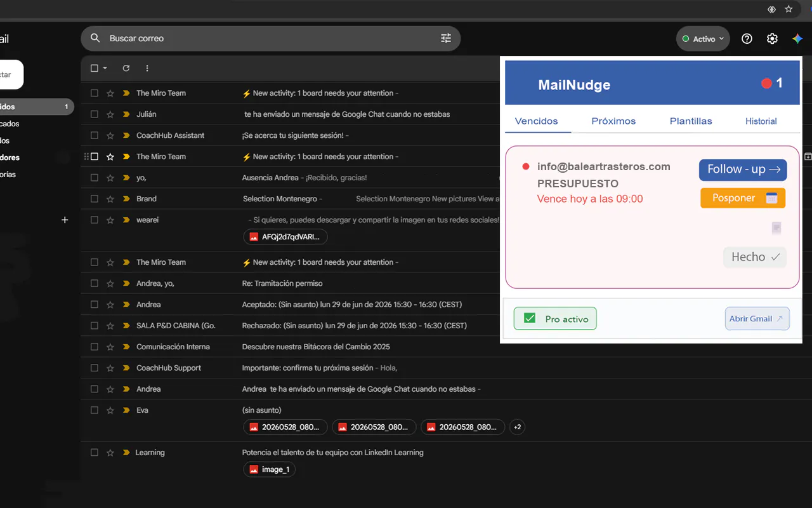Open the Plantillas tab
The width and height of the screenshot is (812, 508).
click(691, 121)
